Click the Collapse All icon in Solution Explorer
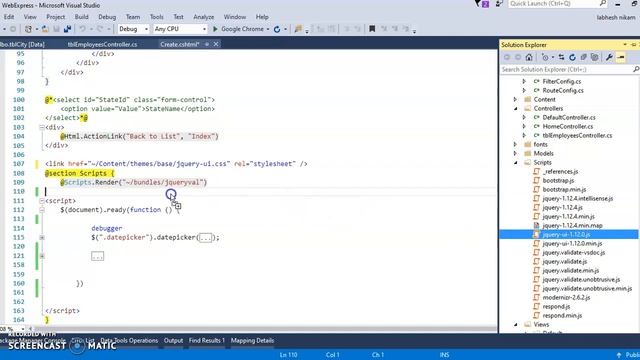The image size is (640, 360). tap(583, 57)
